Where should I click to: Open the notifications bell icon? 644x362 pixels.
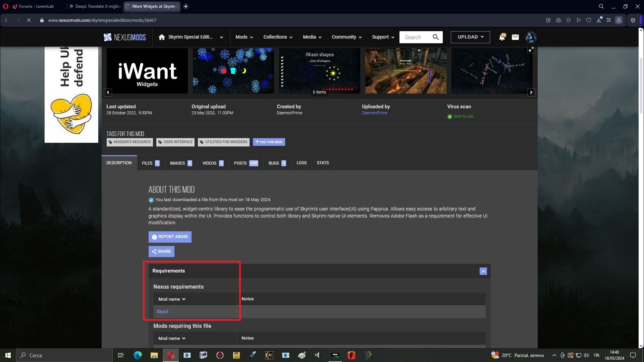click(x=502, y=37)
